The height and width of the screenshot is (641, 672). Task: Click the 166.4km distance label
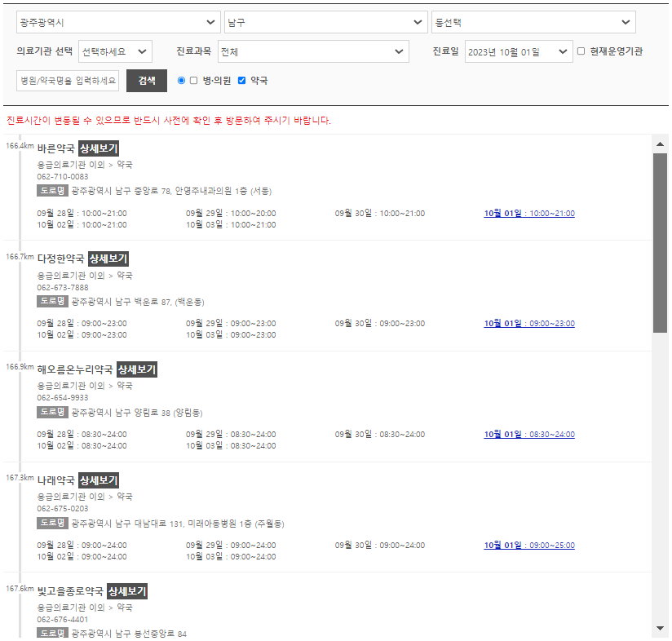tap(20, 146)
